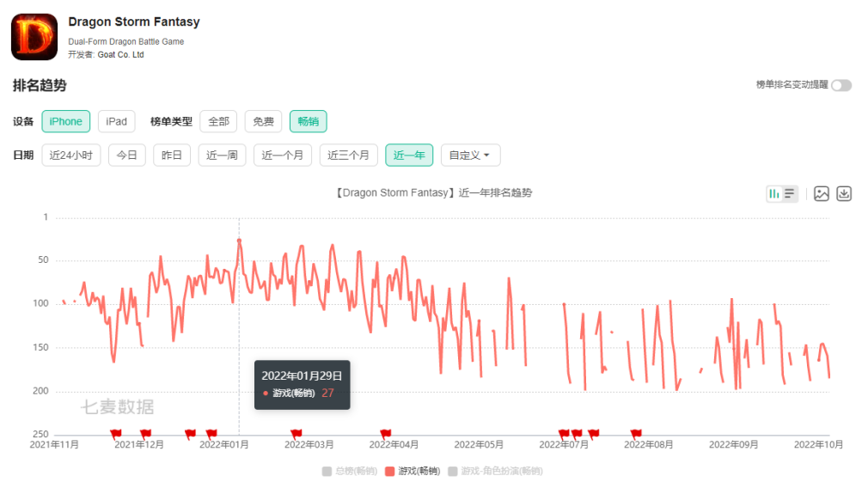Toggle the 榜单排名变动提醒 switch

point(841,85)
